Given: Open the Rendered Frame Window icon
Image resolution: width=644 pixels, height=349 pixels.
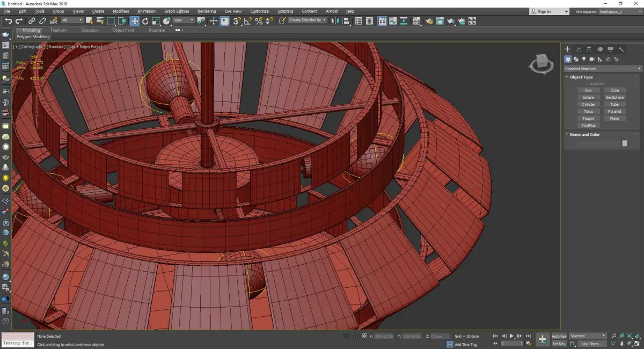Looking at the screenshot, I should (x=440, y=21).
